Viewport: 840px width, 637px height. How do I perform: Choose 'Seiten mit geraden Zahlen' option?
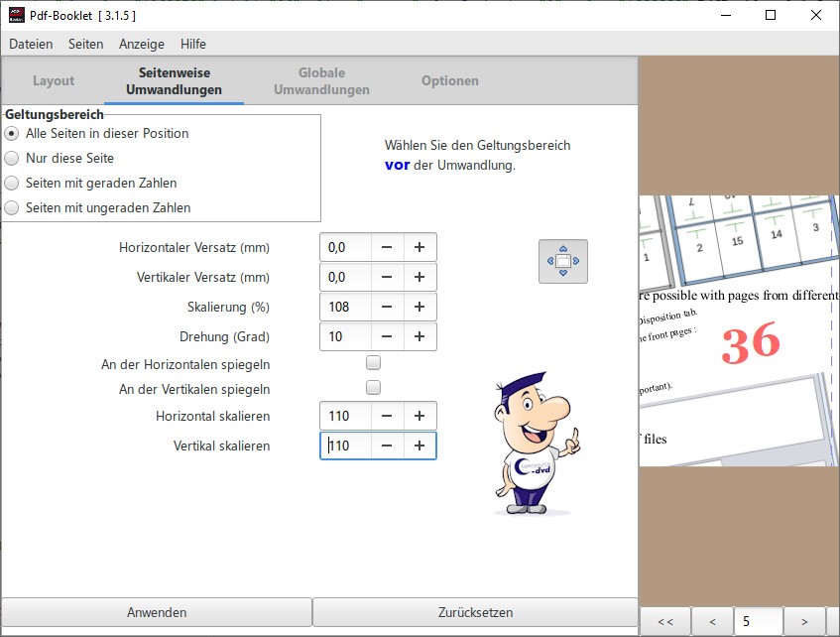12,183
